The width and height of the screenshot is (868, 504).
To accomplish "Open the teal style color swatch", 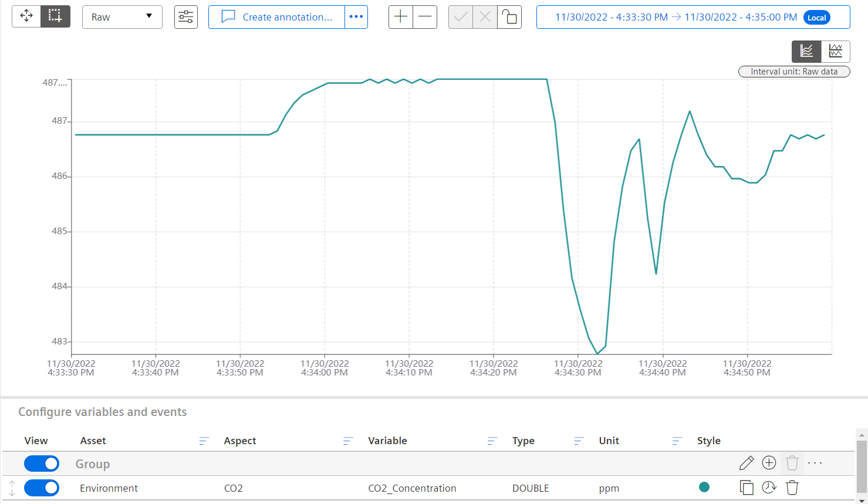I will click(704, 487).
